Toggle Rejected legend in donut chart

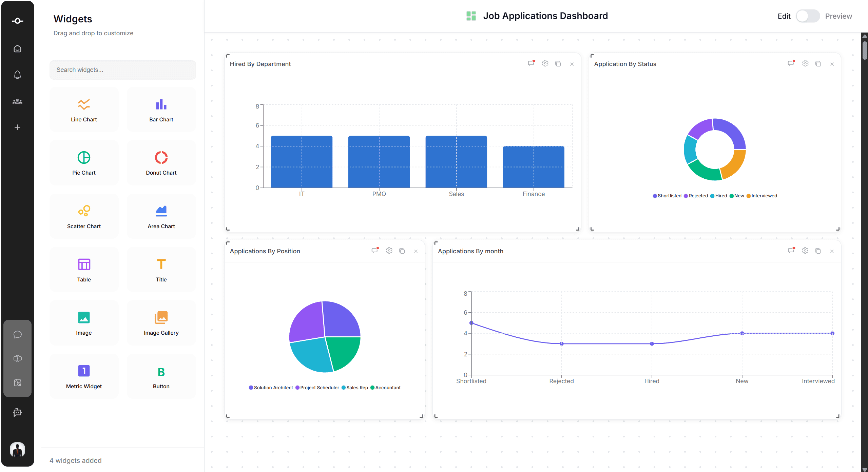[x=696, y=196]
